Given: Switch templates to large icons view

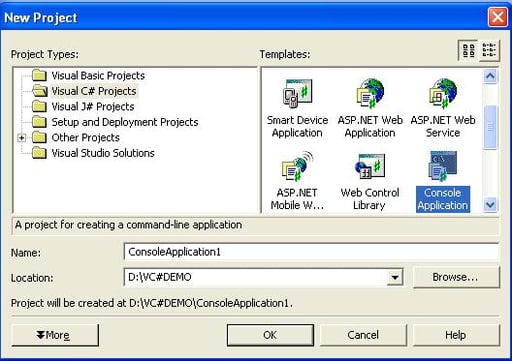Looking at the screenshot, I should [x=469, y=50].
